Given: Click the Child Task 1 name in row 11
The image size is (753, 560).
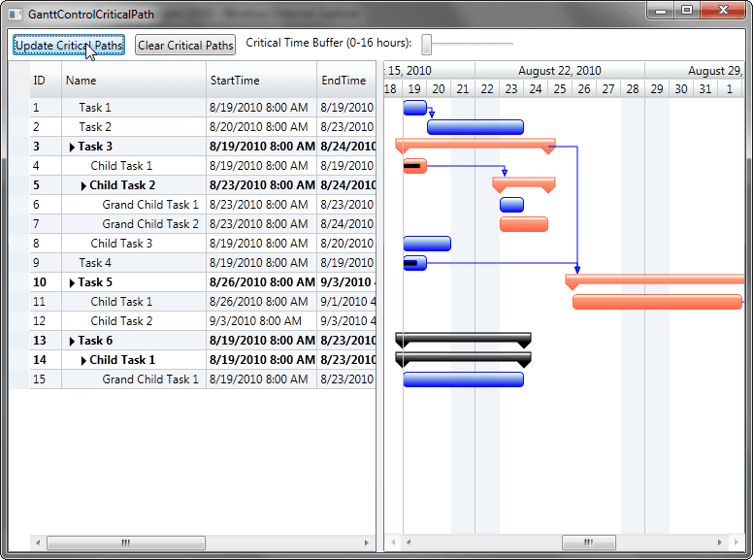Looking at the screenshot, I should pyautogui.click(x=121, y=302).
